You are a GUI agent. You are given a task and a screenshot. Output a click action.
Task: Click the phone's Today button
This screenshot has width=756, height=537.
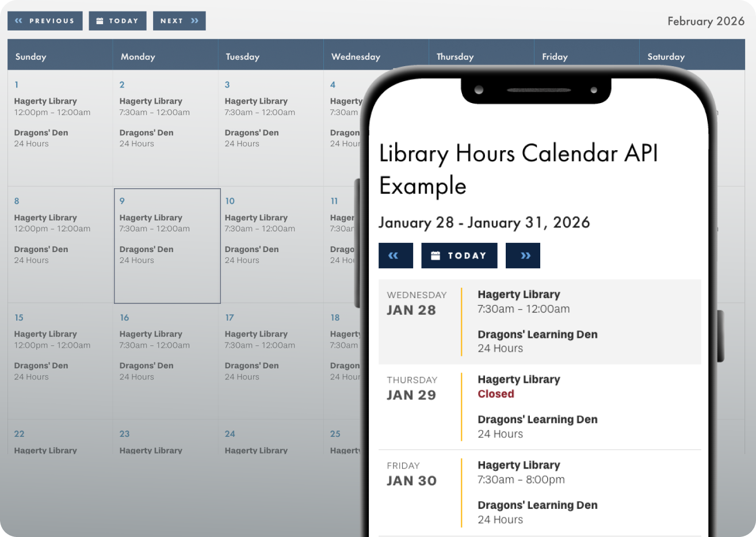(x=459, y=256)
